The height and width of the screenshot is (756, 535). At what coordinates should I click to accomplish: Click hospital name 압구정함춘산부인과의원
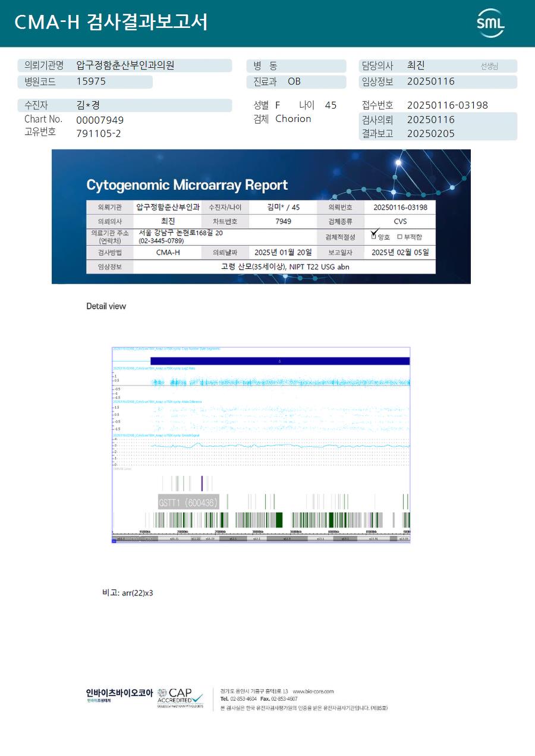click(125, 65)
